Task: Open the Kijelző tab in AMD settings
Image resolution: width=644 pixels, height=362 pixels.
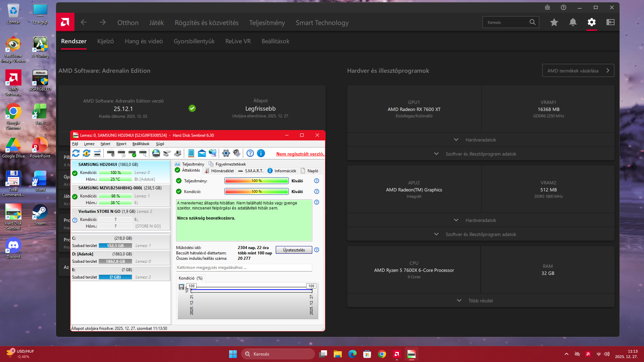Action: [105, 41]
